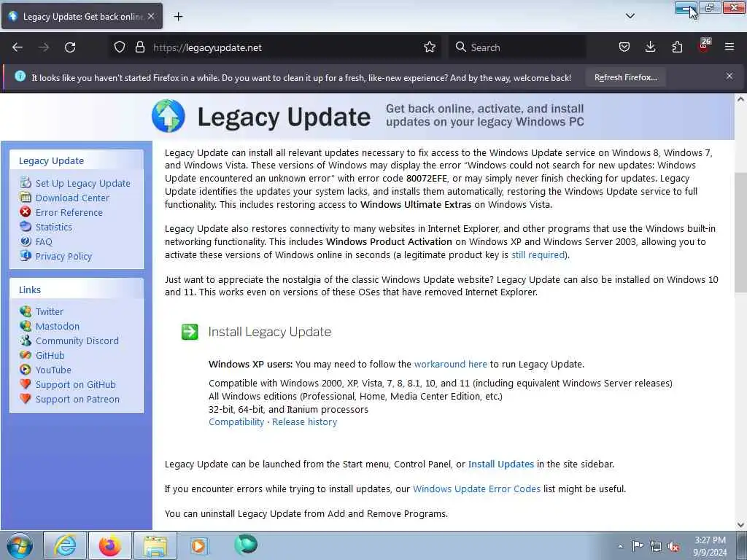This screenshot has width=747, height=560.
Task: Open the taskbar clock showing 3:27 PM
Action: pyautogui.click(x=710, y=546)
